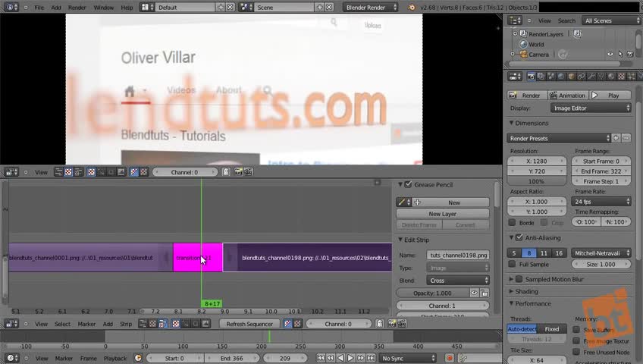Toggle the Border checkbox

click(512, 223)
